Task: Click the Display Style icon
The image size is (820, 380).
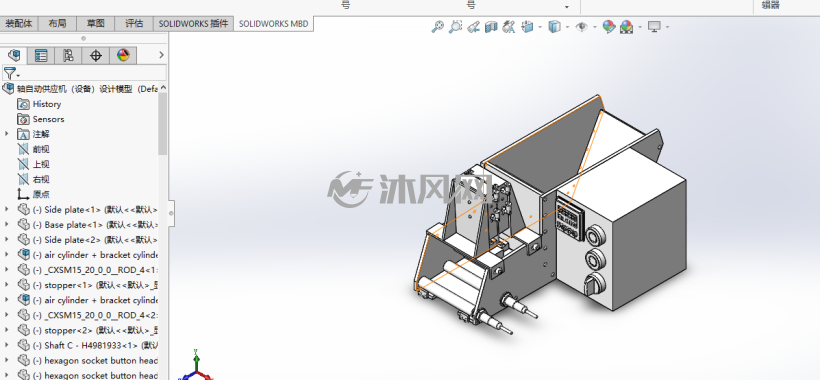Action: click(x=554, y=27)
